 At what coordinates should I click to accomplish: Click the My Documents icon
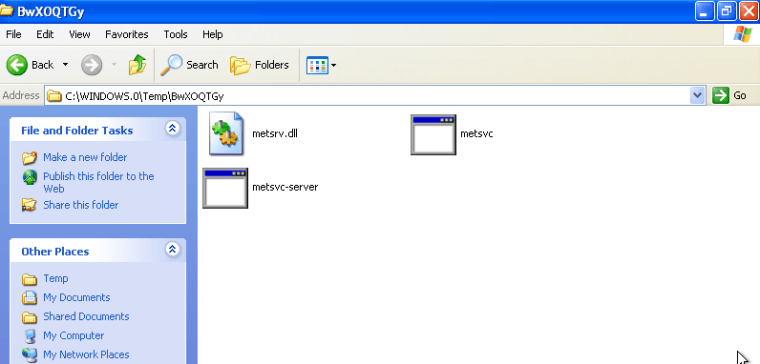point(30,297)
